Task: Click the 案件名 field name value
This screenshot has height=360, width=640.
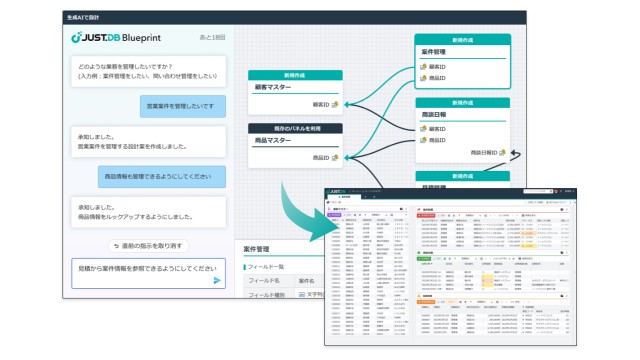Action: tap(307, 281)
